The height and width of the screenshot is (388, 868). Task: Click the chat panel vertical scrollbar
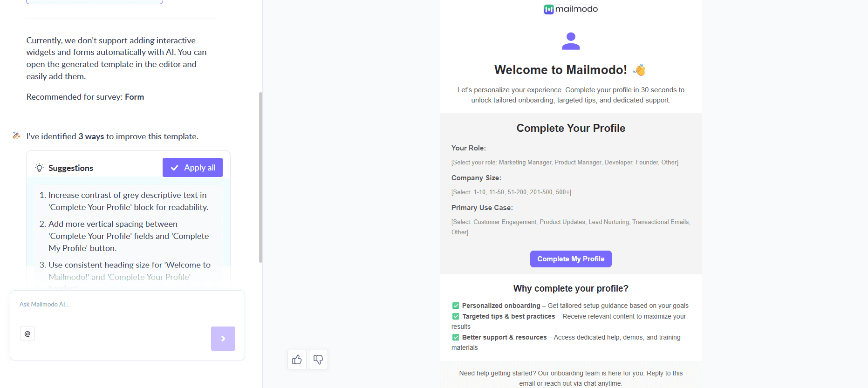[x=260, y=177]
